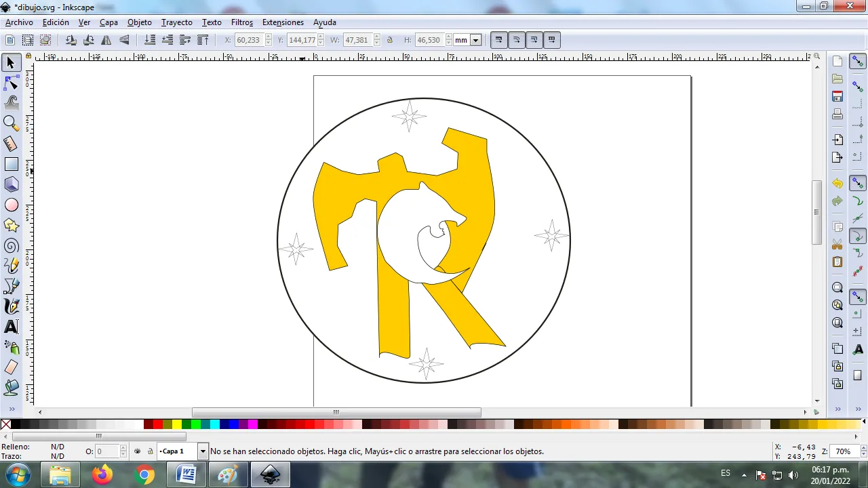Select the Star and polygon tool

[11, 225]
